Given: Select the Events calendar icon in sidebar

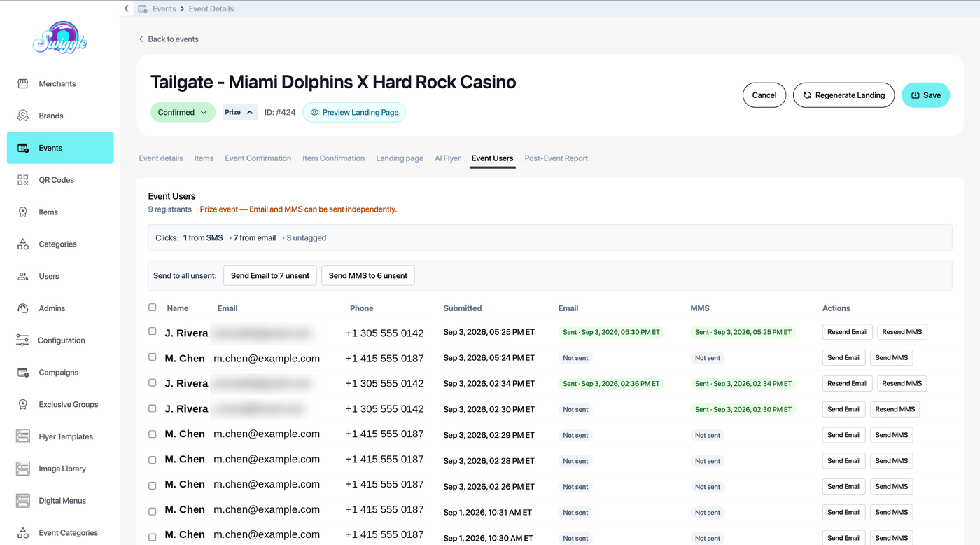Looking at the screenshot, I should click(23, 148).
